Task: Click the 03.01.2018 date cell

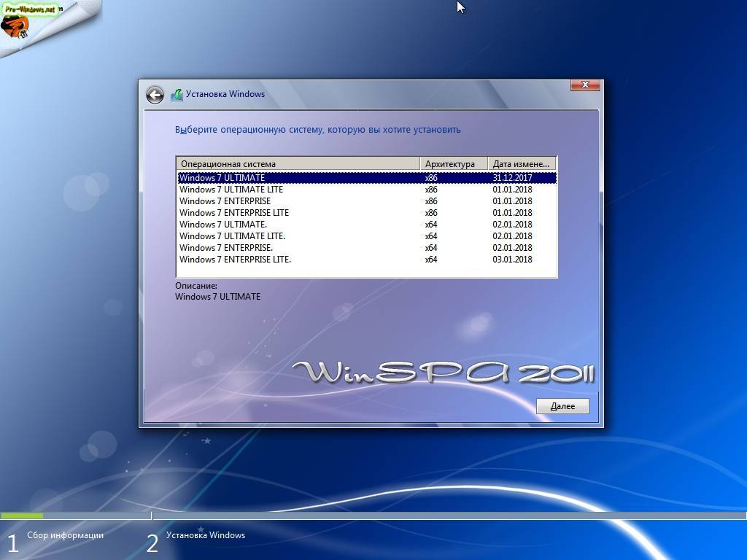Action: (x=512, y=260)
